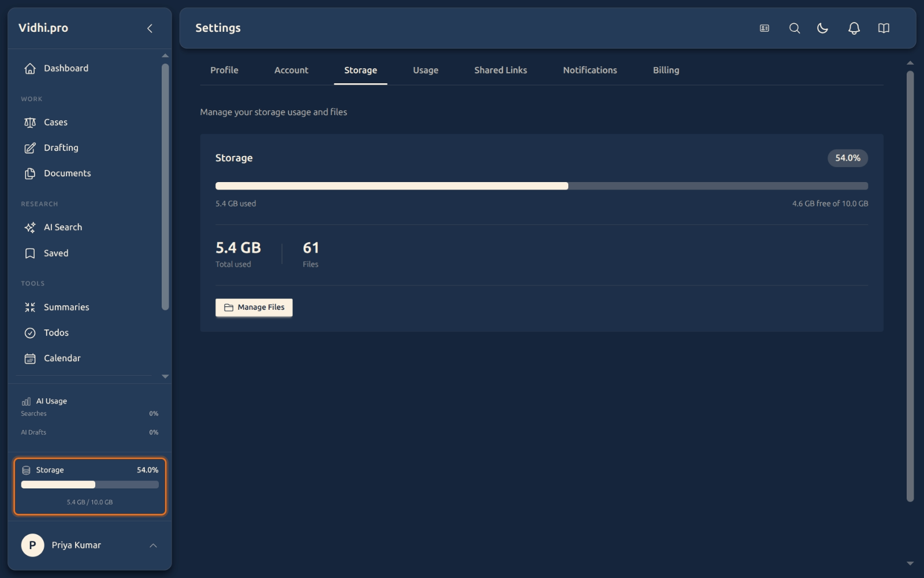Open notifications bell icon
The height and width of the screenshot is (578, 924).
854,28
